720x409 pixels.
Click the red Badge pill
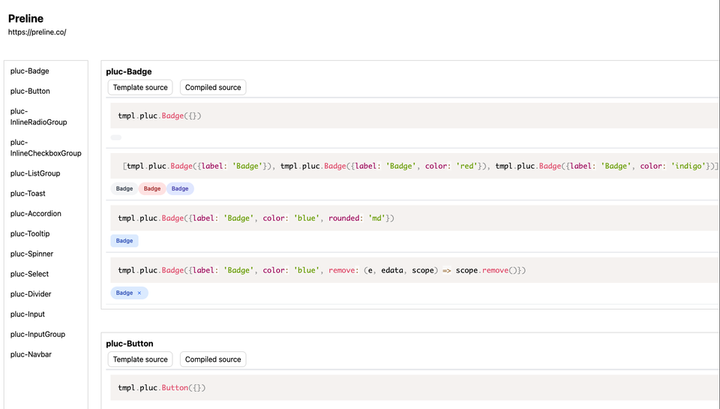[152, 188]
